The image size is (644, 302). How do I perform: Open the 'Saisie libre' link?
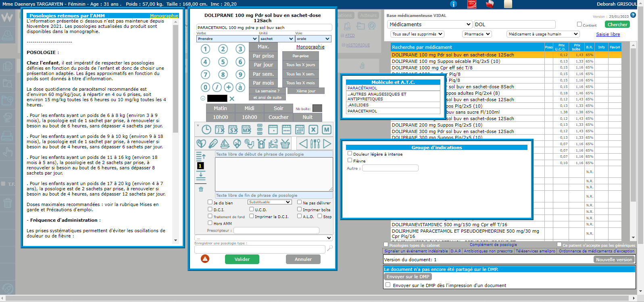coord(608,34)
